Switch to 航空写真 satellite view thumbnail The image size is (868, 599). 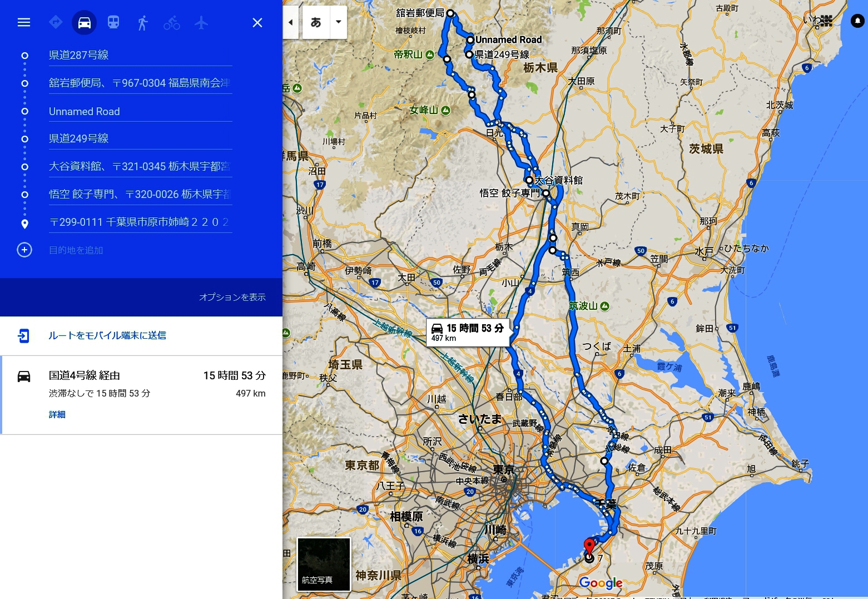click(324, 563)
